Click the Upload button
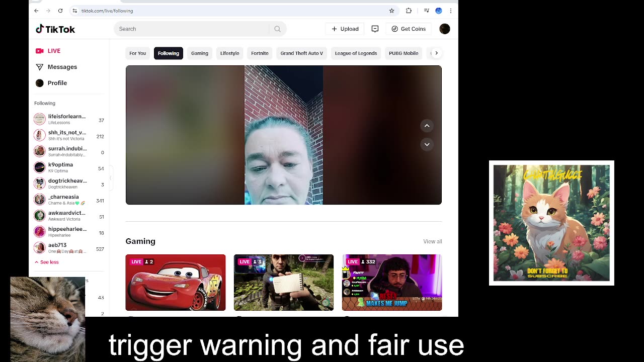This screenshot has width=644, height=362. click(345, 29)
